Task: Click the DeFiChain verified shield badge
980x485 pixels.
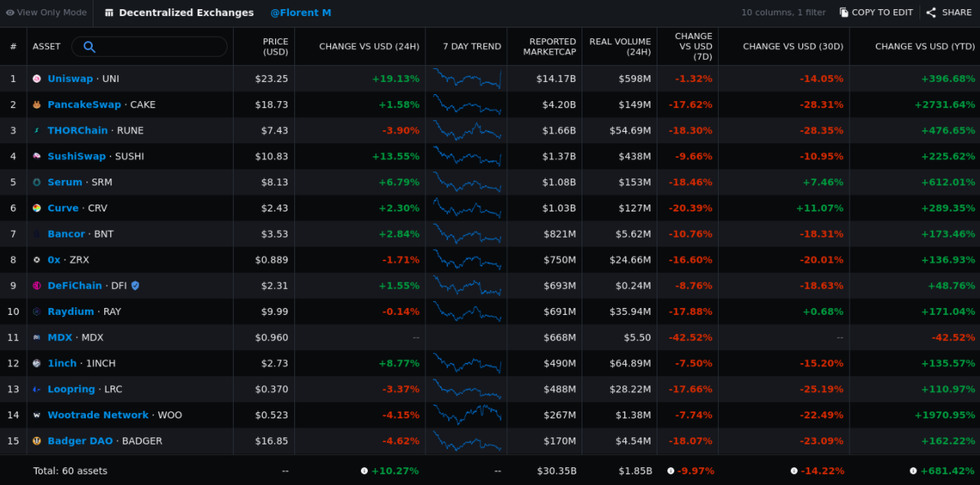Action: [136, 286]
